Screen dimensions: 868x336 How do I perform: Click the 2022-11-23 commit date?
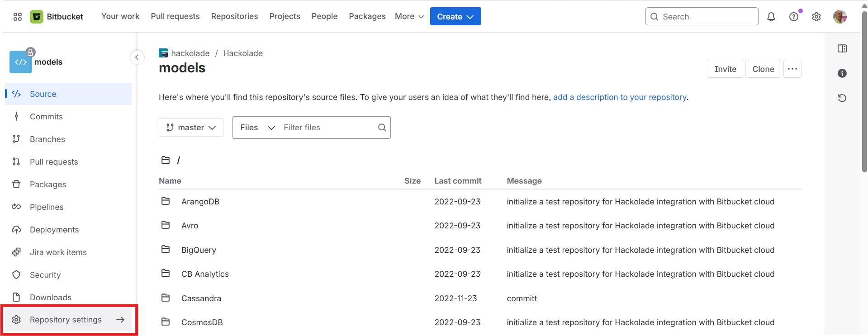tap(456, 298)
